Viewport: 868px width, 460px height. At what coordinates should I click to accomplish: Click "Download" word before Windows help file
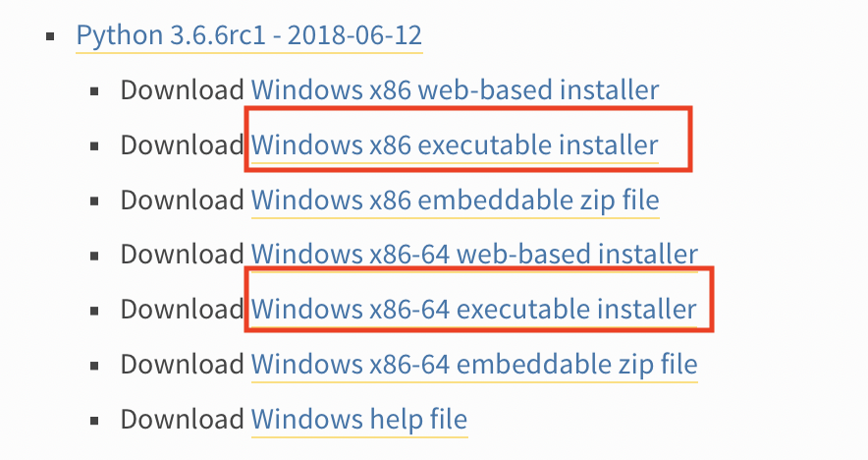pyautogui.click(x=182, y=419)
